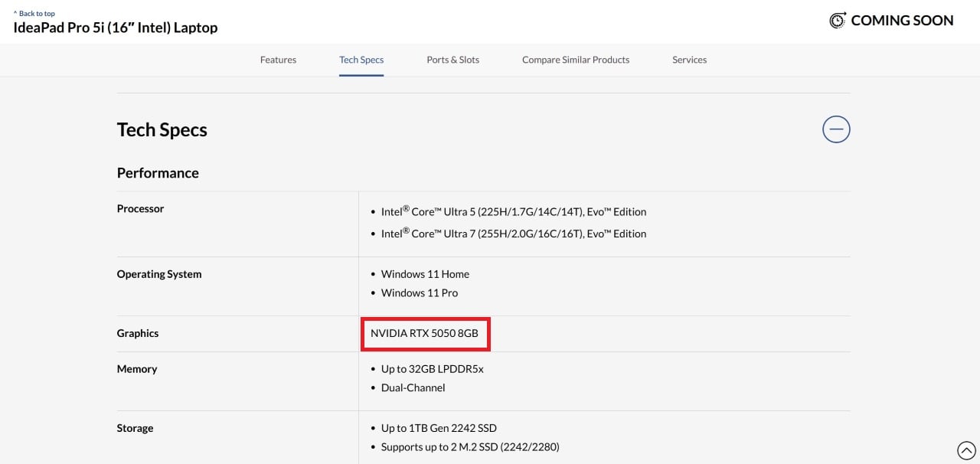Click the Operating System row label
The image size is (980, 464).
(159, 274)
